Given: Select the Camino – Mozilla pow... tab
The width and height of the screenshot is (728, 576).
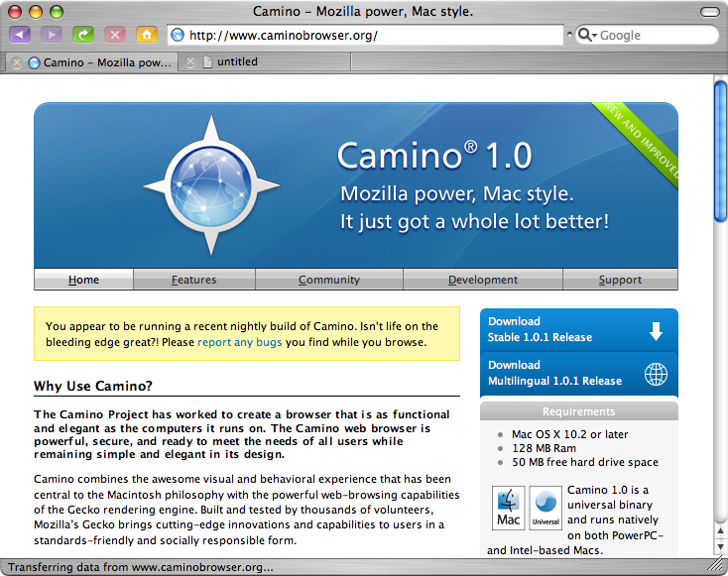Looking at the screenshot, I should click(91, 61).
